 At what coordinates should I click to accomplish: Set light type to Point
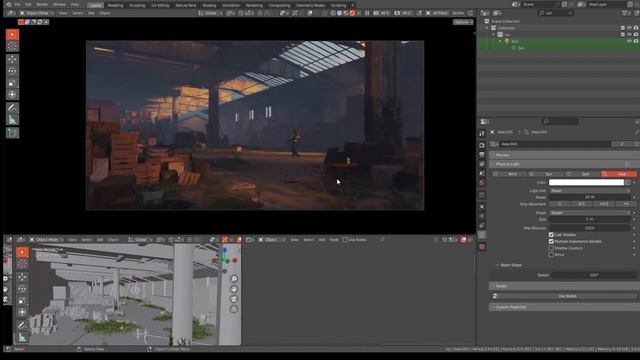coord(509,174)
